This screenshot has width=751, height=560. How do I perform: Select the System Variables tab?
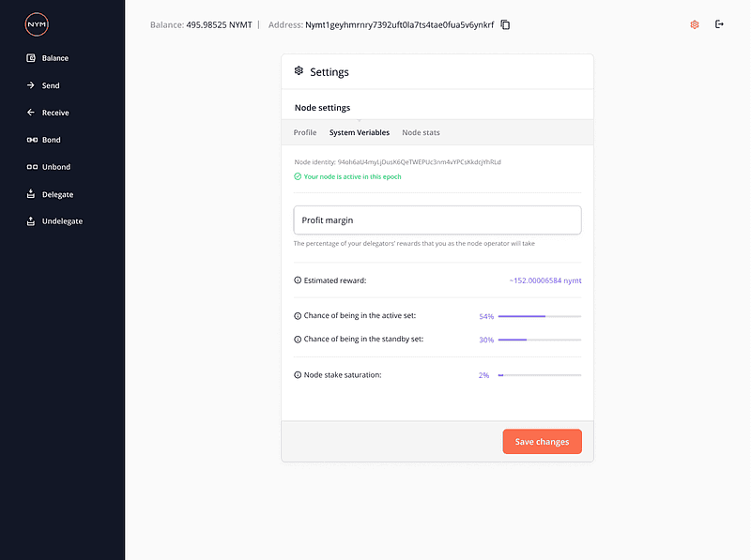(x=359, y=132)
